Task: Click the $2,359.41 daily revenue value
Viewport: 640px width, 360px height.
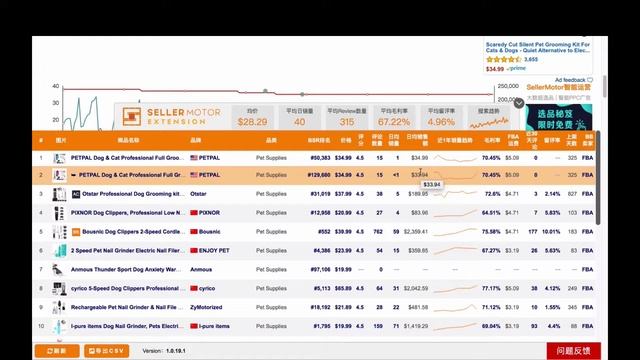Action: (x=416, y=232)
